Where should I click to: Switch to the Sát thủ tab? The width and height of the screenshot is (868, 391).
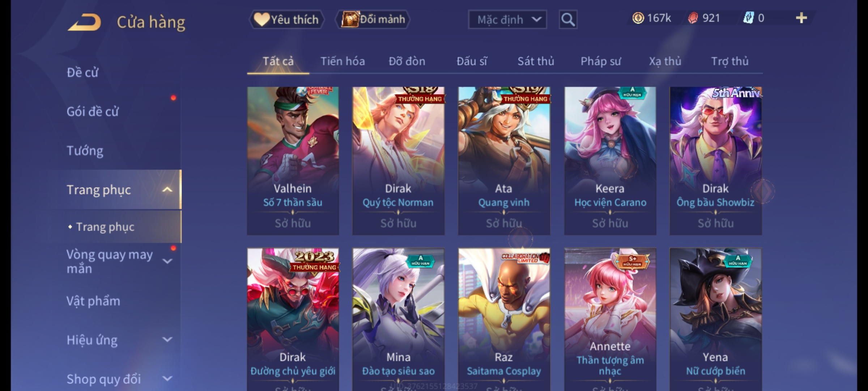pyautogui.click(x=536, y=61)
